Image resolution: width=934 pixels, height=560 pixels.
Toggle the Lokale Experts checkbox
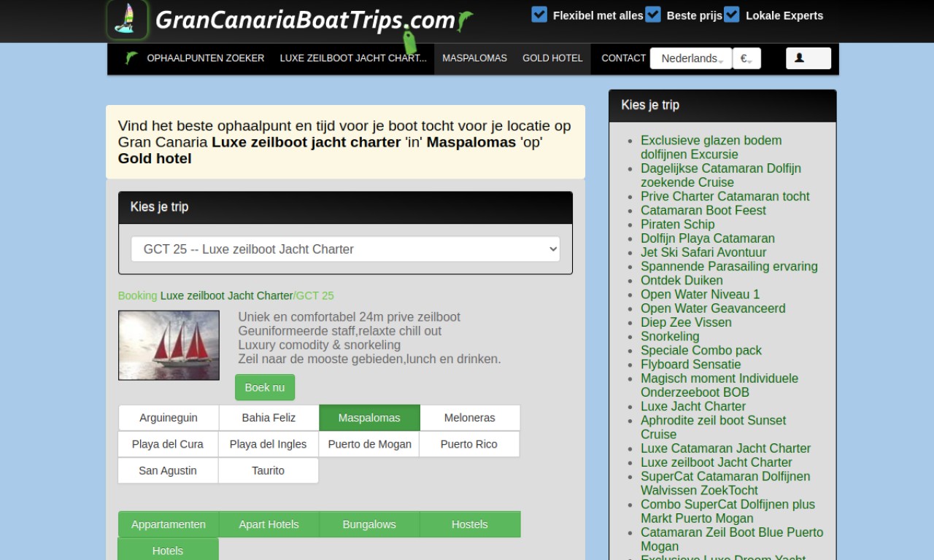click(732, 15)
